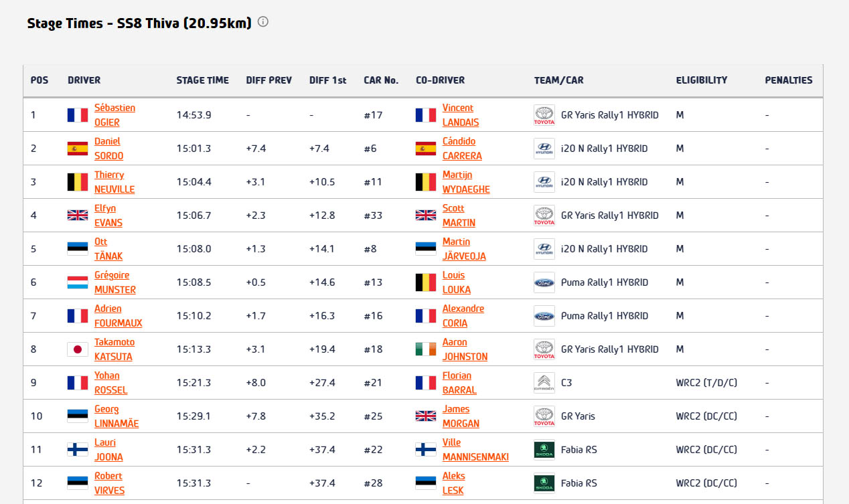Click the Ford logo in Munster's row
Viewport: 849px width, 504px height.
(x=544, y=282)
